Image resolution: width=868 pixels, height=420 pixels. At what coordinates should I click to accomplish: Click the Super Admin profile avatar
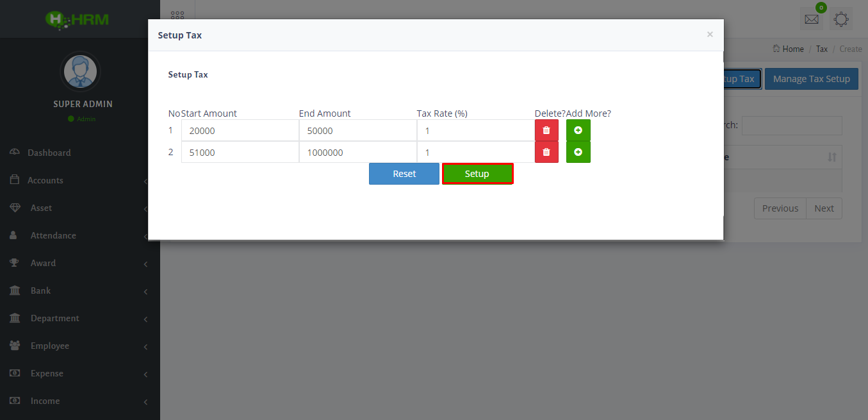tap(79, 71)
